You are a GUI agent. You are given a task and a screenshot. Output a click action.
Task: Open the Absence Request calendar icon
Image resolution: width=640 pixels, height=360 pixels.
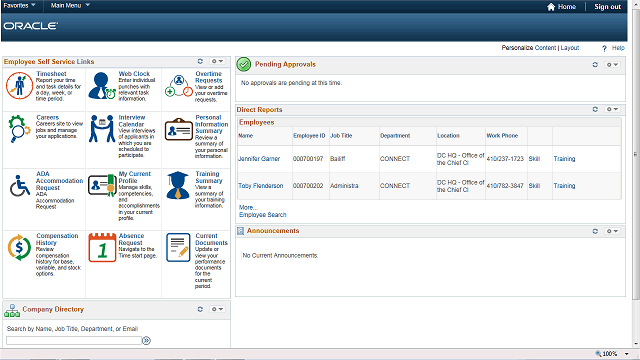[x=102, y=247]
